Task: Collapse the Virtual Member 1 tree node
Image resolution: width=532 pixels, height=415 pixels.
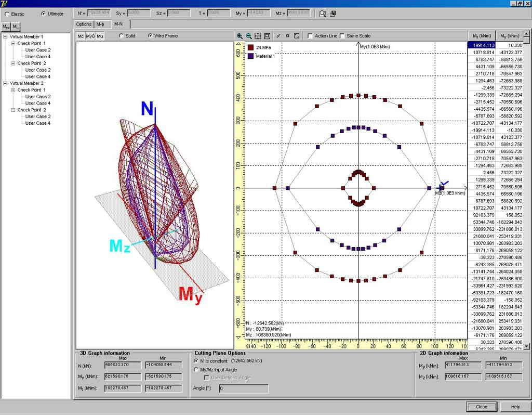Action: tap(6, 37)
